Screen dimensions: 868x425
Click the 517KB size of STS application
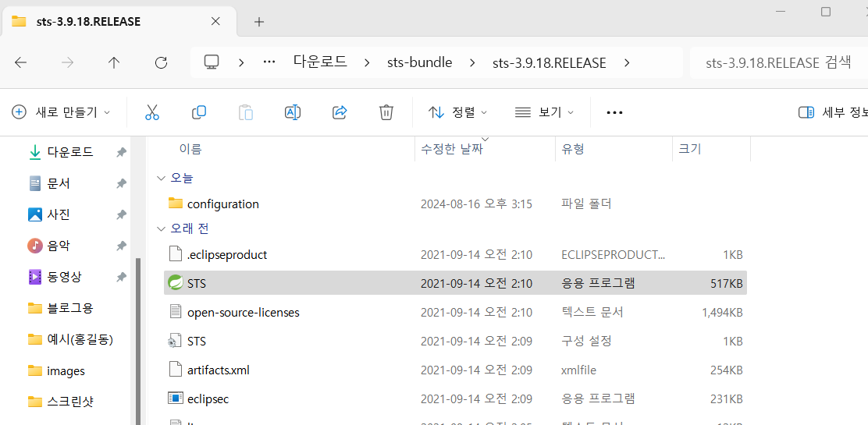[726, 283]
